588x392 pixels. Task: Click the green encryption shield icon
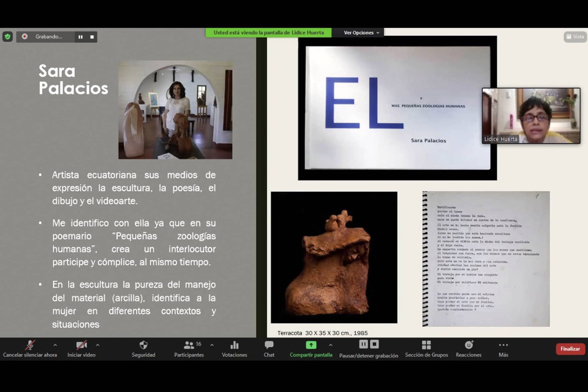(x=8, y=37)
